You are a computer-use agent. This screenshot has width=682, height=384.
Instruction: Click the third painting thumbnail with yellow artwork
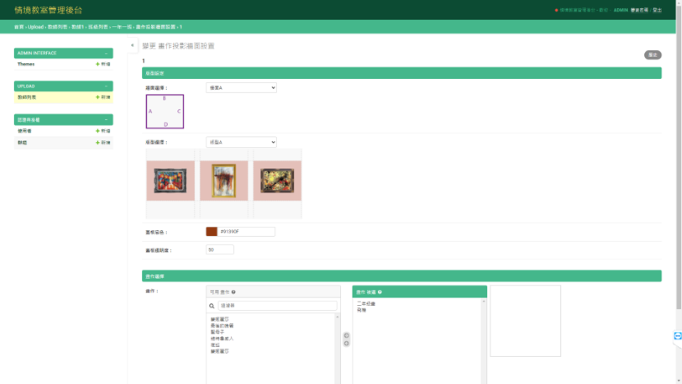[277, 180]
